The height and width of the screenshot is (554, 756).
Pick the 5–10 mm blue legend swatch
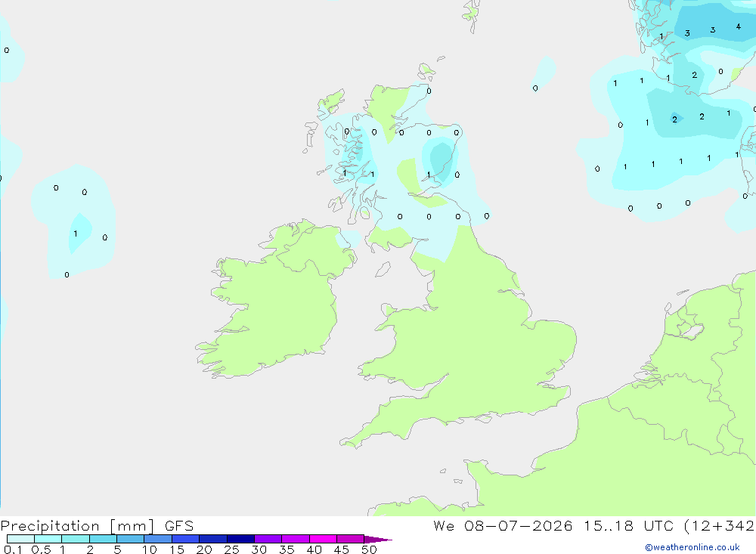pos(131,539)
